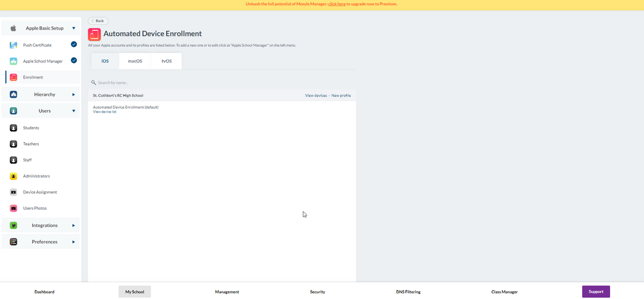The height and width of the screenshot is (299, 644).
Task: Switch to the macOS tab
Action: 135,61
